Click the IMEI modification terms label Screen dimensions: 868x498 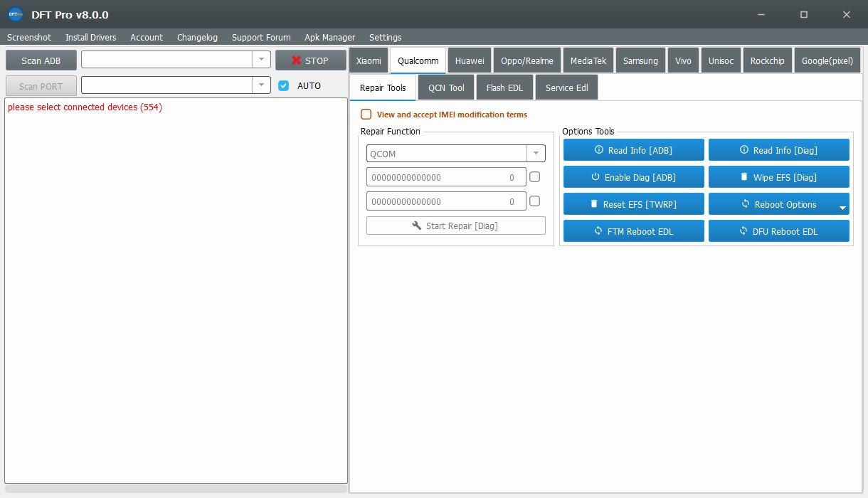tap(452, 115)
